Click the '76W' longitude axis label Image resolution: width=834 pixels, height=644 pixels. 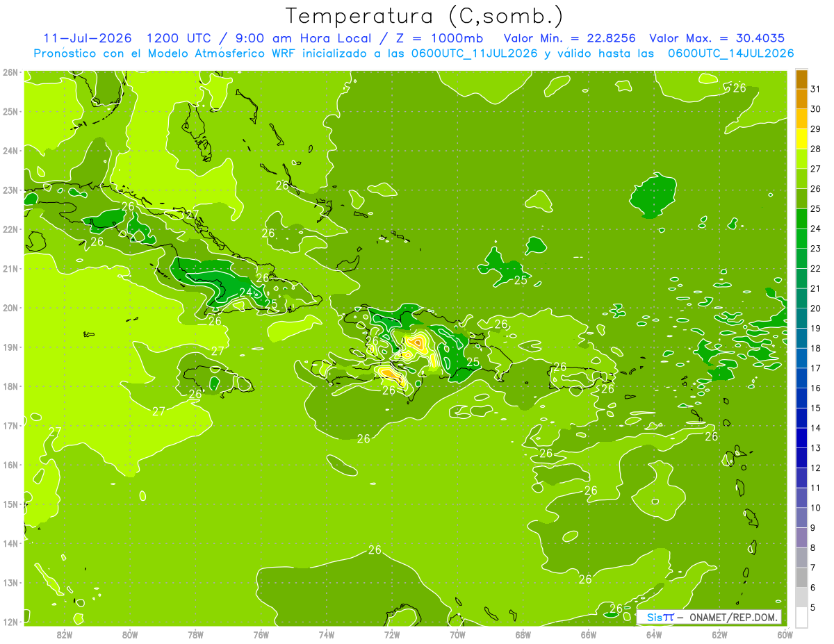(x=261, y=634)
